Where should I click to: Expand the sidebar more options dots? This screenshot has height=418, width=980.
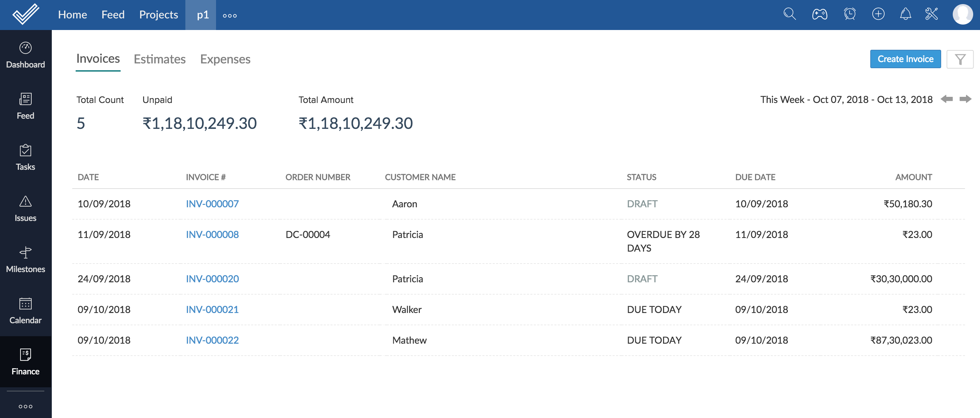26,406
